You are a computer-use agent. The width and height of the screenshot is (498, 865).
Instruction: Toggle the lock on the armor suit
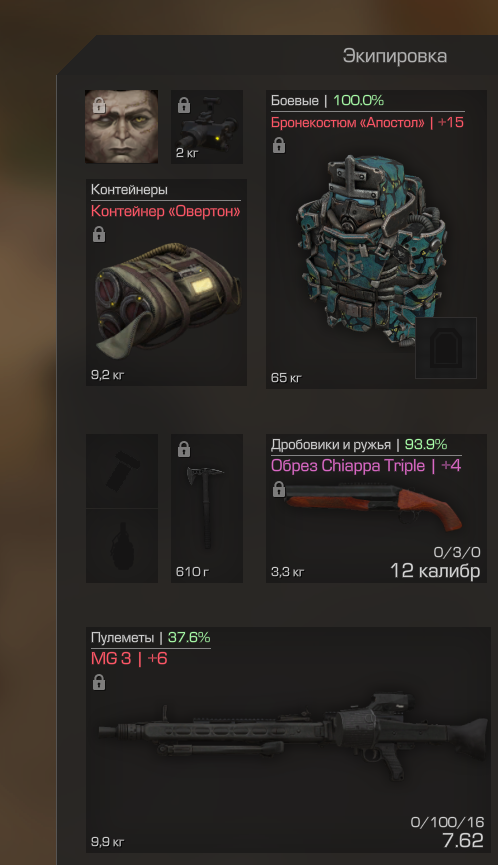point(279,146)
